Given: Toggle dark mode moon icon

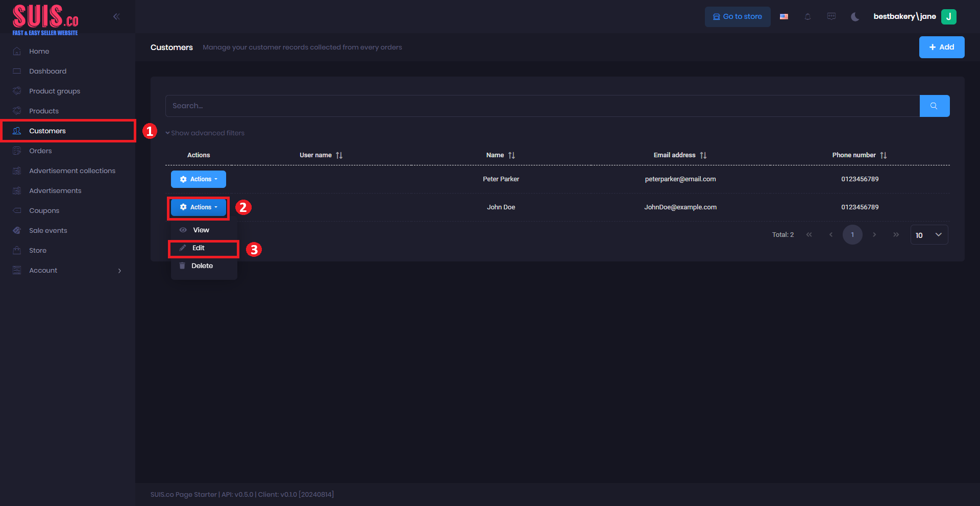Looking at the screenshot, I should [x=855, y=17].
